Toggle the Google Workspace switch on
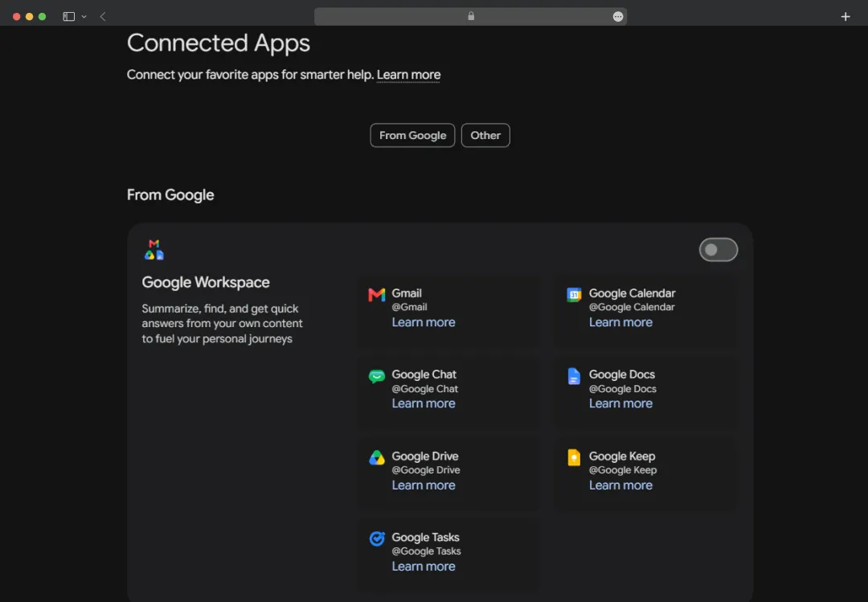The image size is (868, 602). click(x=718, y=250)
